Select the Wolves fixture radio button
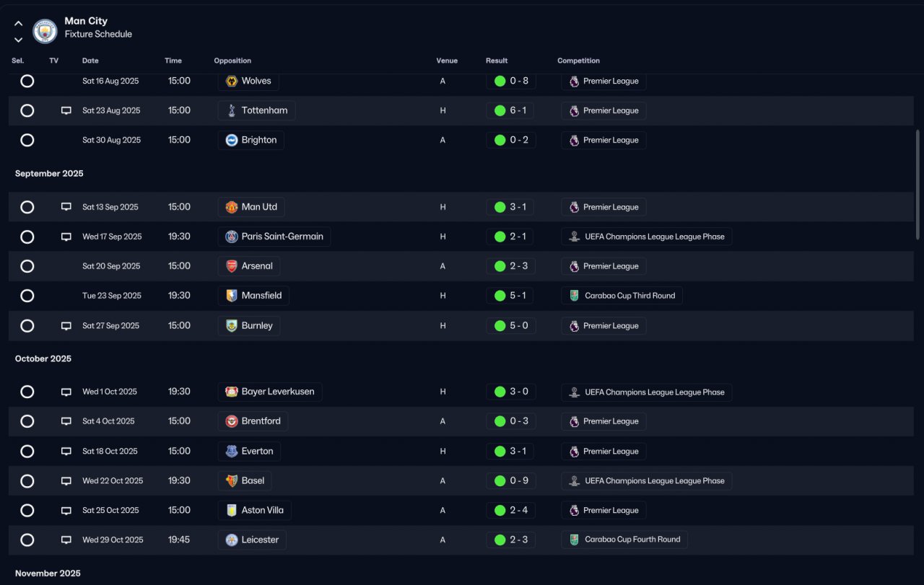Screen dimensions: 924x585 27,81
